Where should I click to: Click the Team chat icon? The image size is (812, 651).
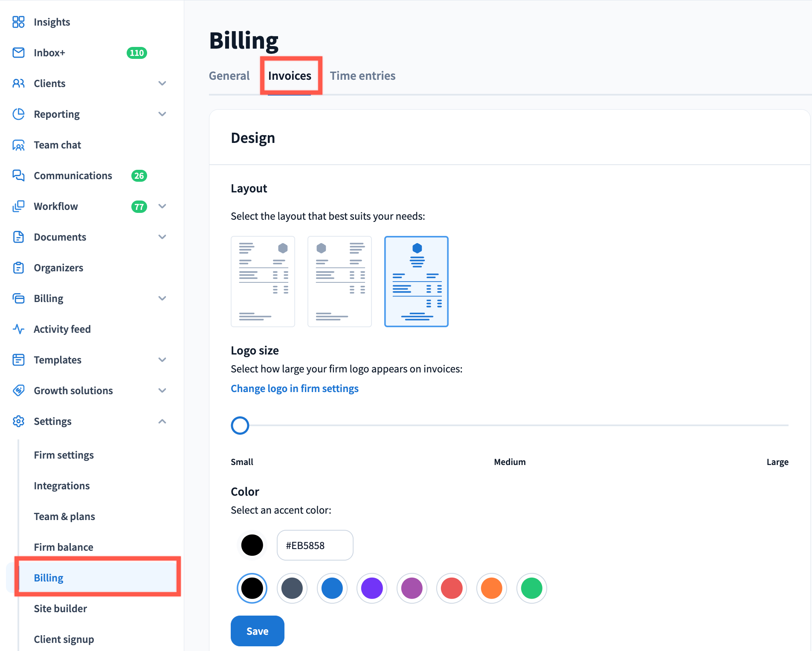(18, 145)
